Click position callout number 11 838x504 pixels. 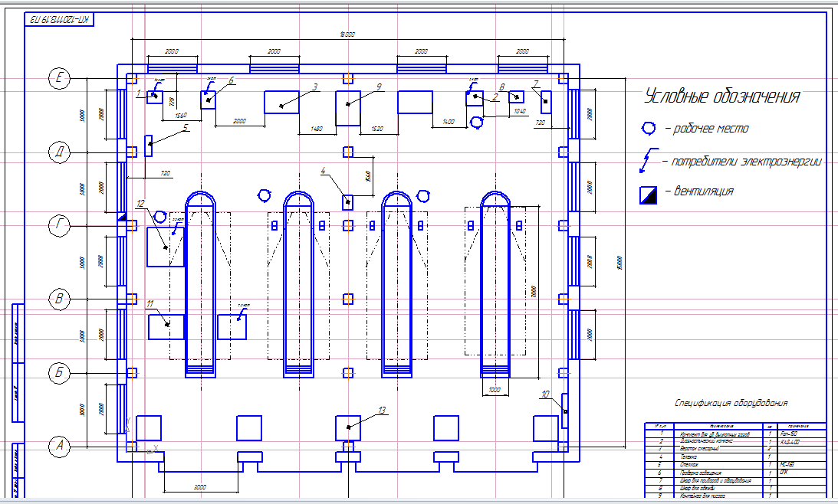click(150, 304)
